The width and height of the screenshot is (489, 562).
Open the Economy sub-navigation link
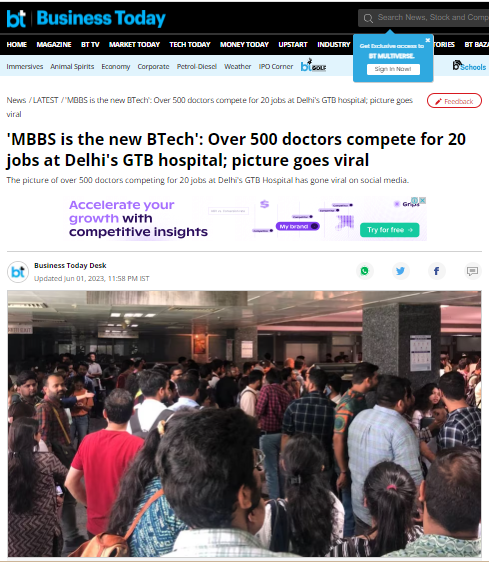115,67
